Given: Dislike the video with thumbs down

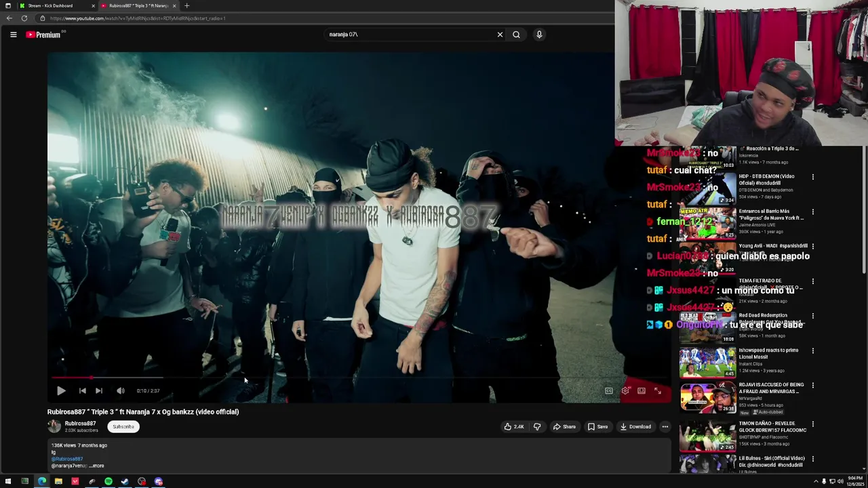Looking at the screenshot, I should [x=537, y=427].
